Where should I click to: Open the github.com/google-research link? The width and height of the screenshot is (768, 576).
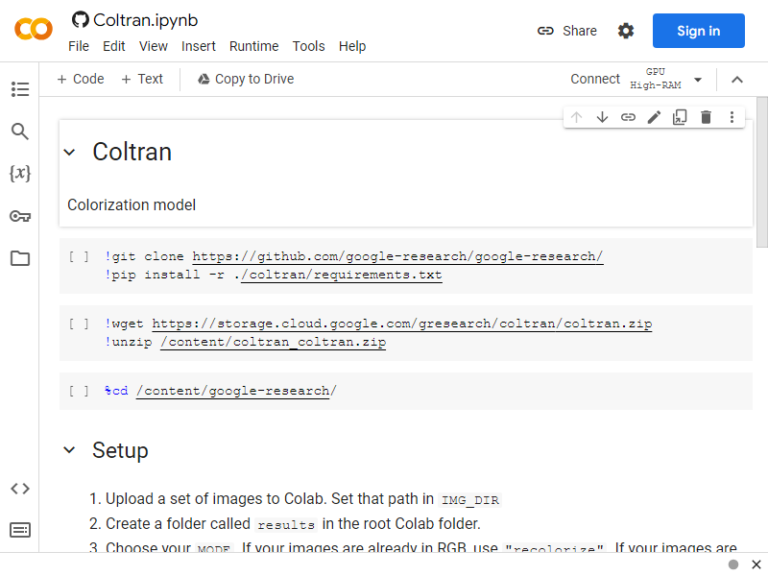click(x=397, y=257)
